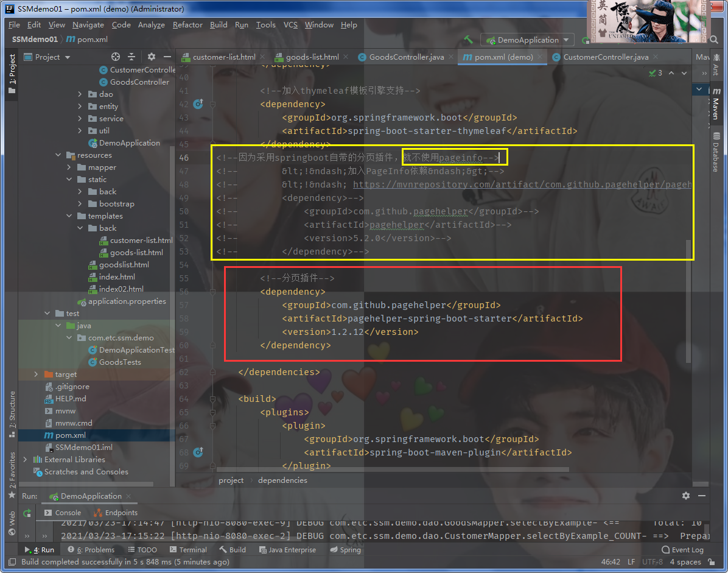Click the Rerun DemoApplication icon

[27, 513]
